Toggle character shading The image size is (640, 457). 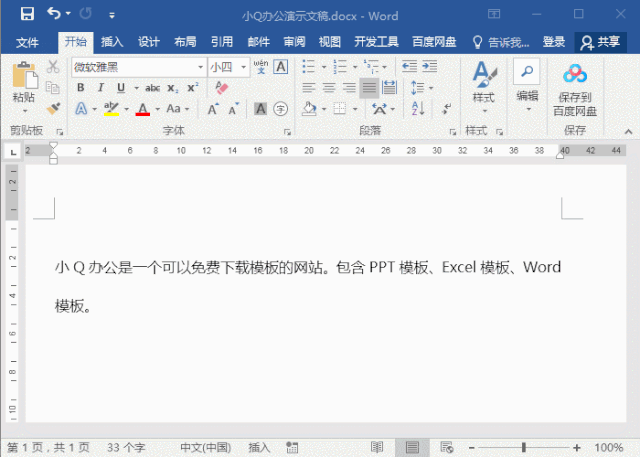click(260, 109)
